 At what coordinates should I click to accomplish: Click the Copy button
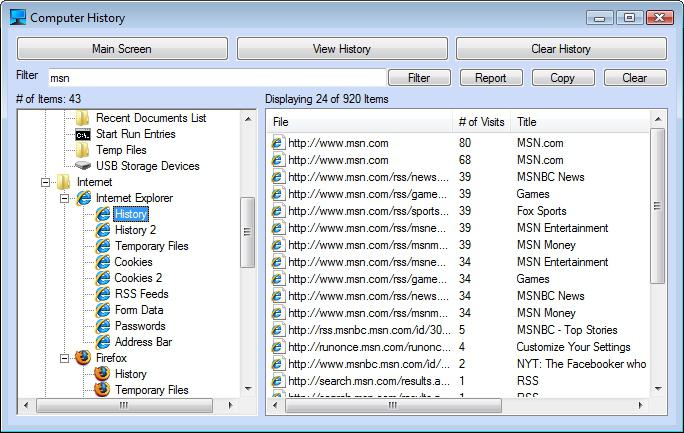point(563,78)
